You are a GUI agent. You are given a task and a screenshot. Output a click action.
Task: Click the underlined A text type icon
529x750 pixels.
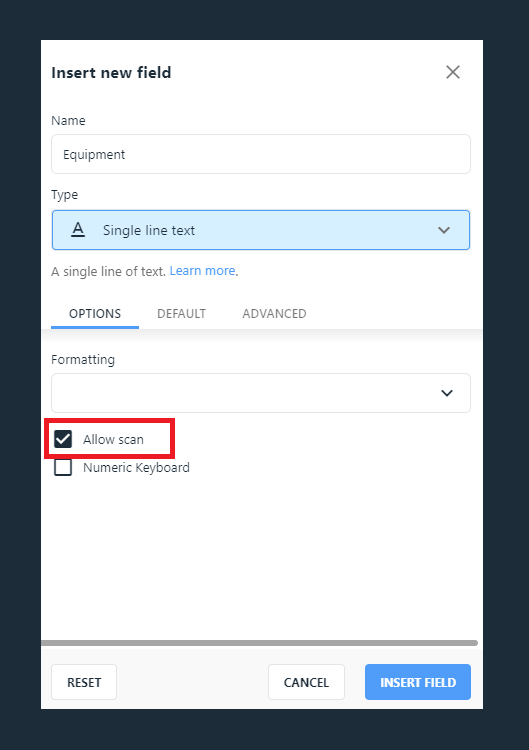[78, 230]
